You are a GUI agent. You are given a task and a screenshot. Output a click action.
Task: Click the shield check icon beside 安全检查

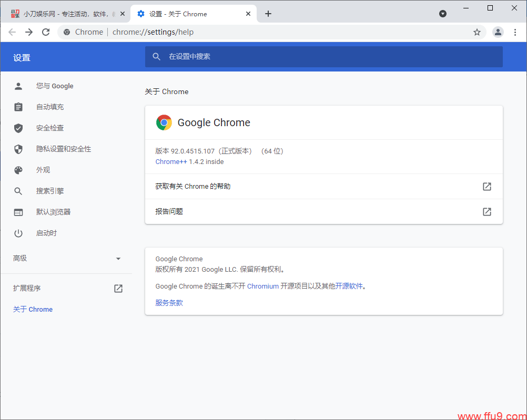(18, 128)
